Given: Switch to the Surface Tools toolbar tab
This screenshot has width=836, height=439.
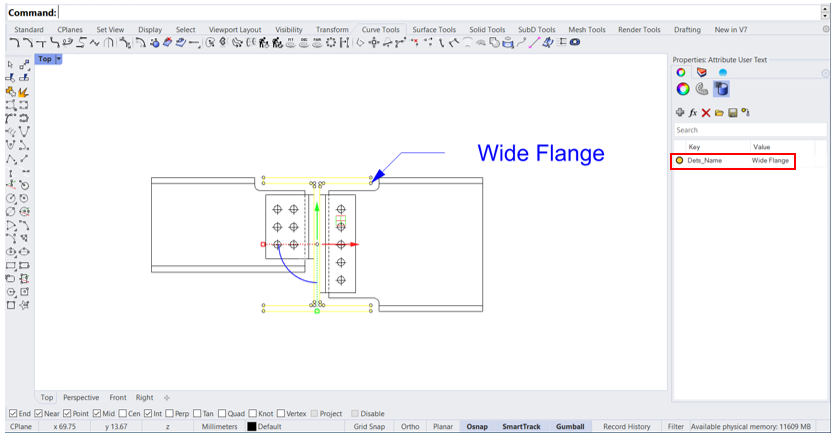Looking at the screenshot, I should click(x=434, y=30).
